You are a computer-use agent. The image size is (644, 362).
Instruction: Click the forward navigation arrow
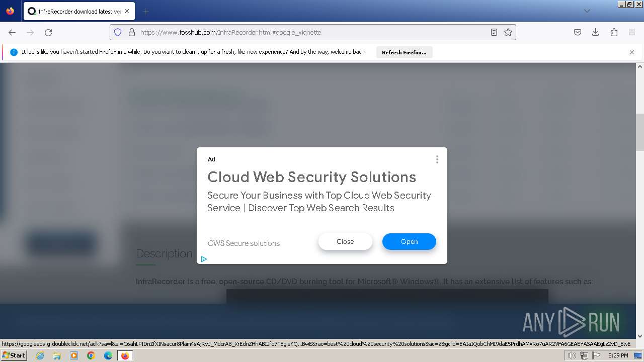pyautogui.click(x=30, y=32)
